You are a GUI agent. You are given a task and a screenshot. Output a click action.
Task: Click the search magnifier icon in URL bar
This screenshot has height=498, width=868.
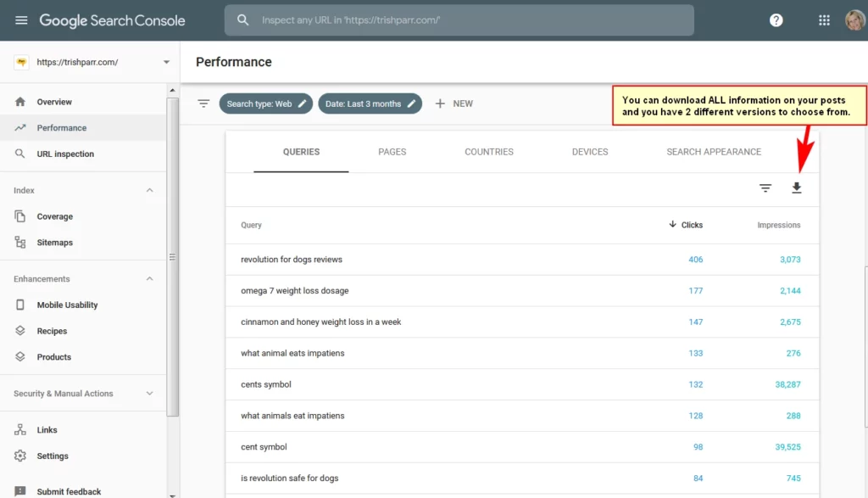pyautogui.click(x=242, y=20)
